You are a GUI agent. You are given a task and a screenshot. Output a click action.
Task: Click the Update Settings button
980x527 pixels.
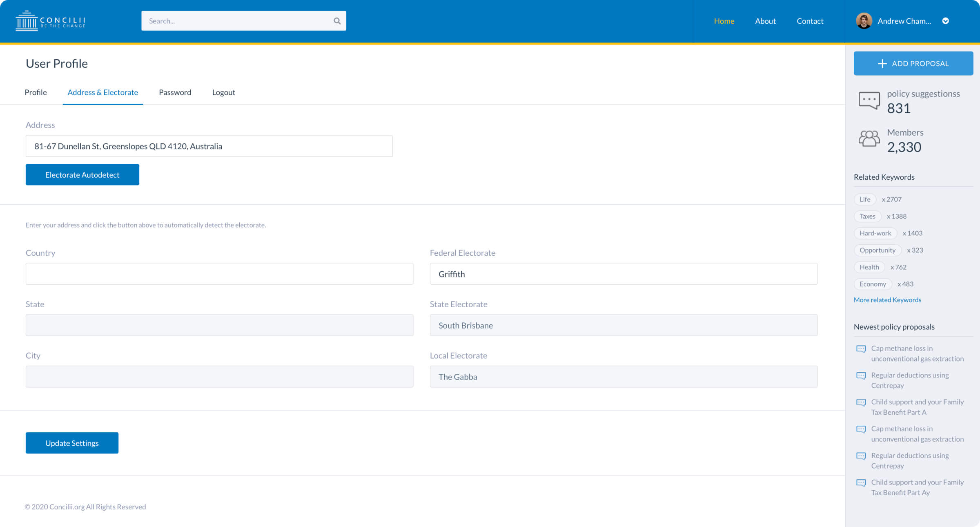point(72,443)
